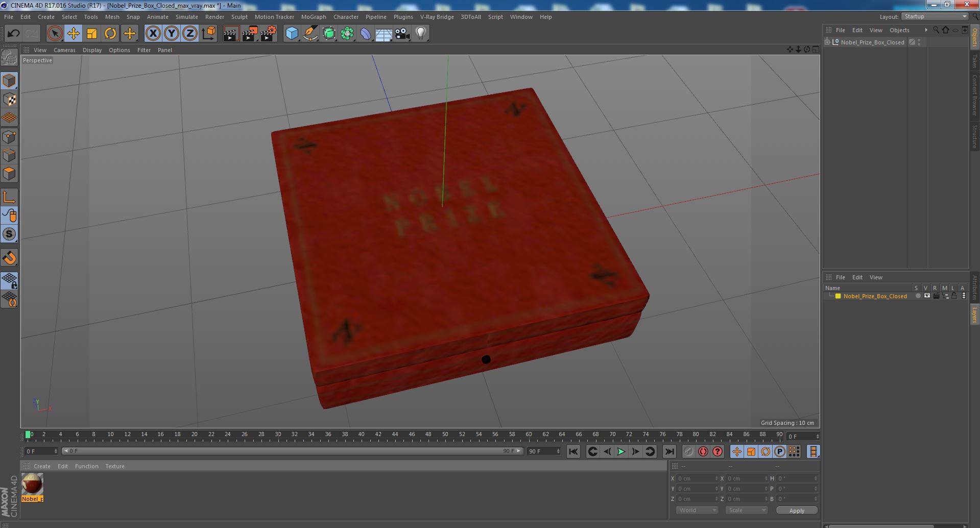Add a Light bulb object
The width and height of the screenshot is (980, 528).
(421, 34)
